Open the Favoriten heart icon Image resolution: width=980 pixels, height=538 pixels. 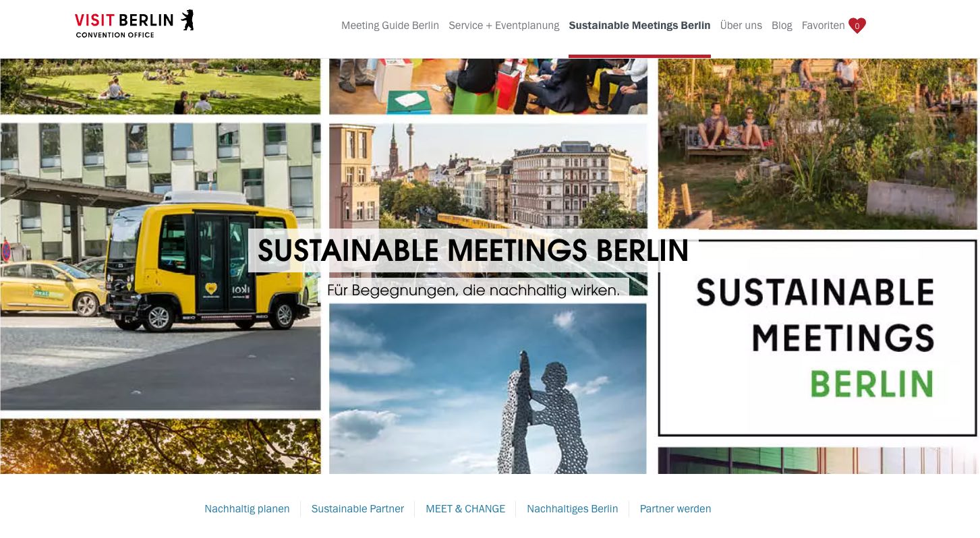(857, 26)
